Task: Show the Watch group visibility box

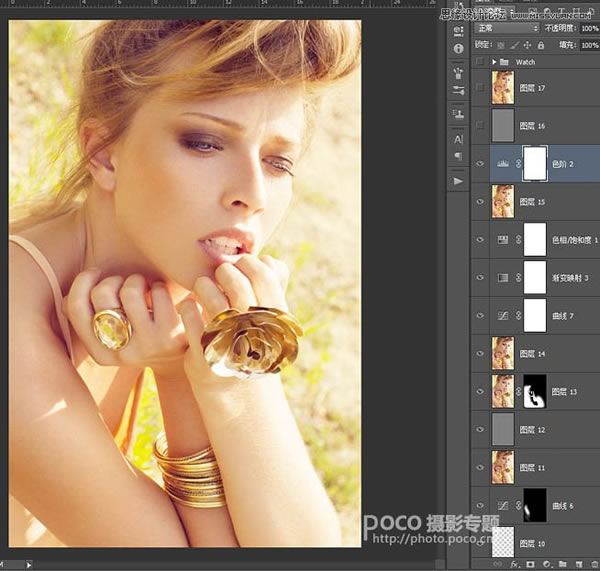Action: pyautogui.click(x=479, y=62)
